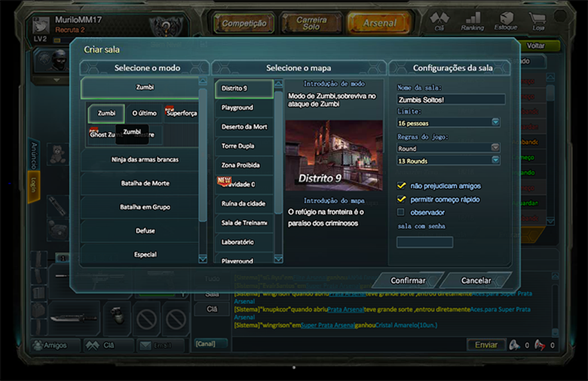
Task: Choose the Distrito 9 map
Action: point(244,89)
